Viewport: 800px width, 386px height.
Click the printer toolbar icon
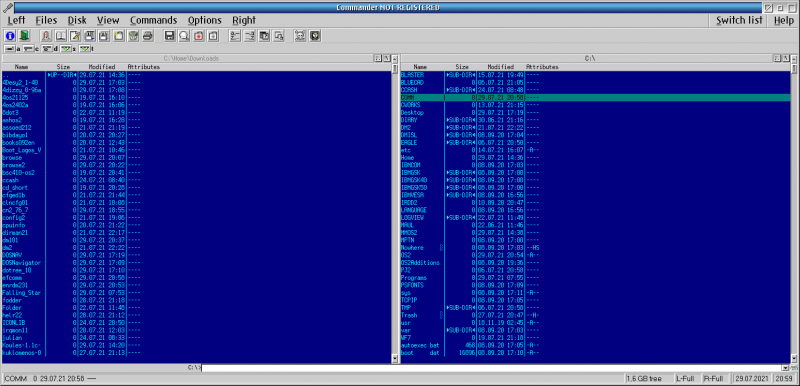pos(147,36)
